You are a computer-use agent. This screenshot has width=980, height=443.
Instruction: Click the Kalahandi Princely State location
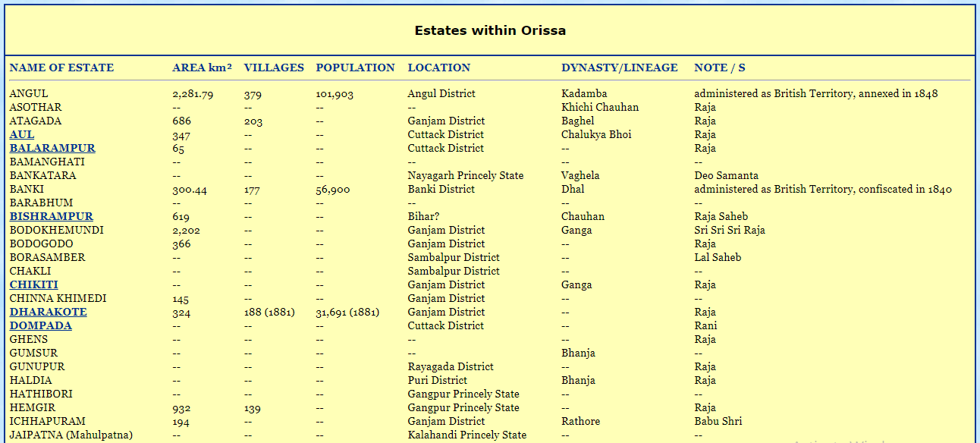(467, 435)
